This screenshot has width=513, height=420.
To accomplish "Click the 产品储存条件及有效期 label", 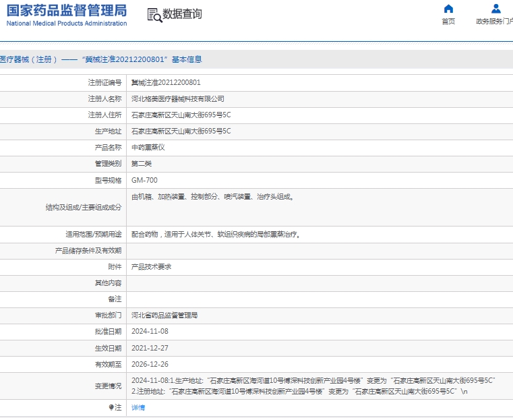I will click(88, 251).
